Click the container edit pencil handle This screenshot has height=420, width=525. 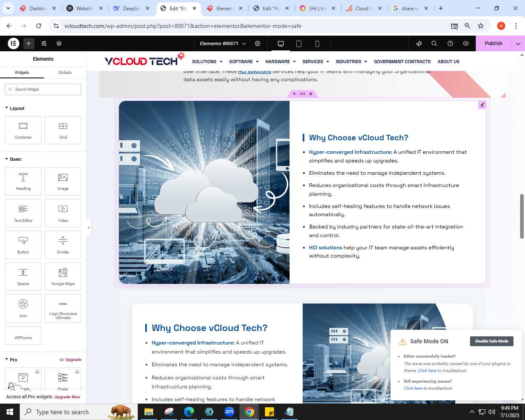[482, 105]
